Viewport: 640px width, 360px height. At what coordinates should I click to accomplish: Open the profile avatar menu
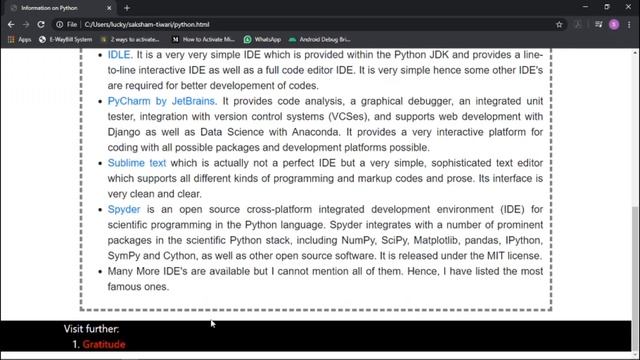click(614, 24)
